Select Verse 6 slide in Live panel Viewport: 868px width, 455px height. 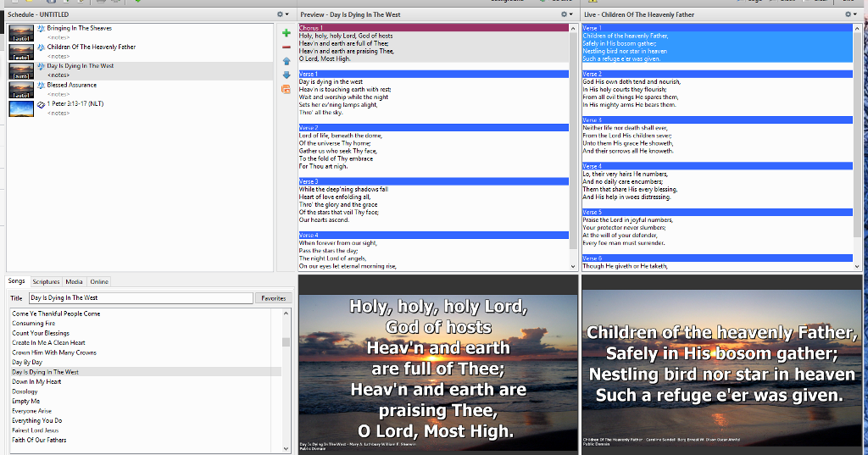(x=717, y=263)
